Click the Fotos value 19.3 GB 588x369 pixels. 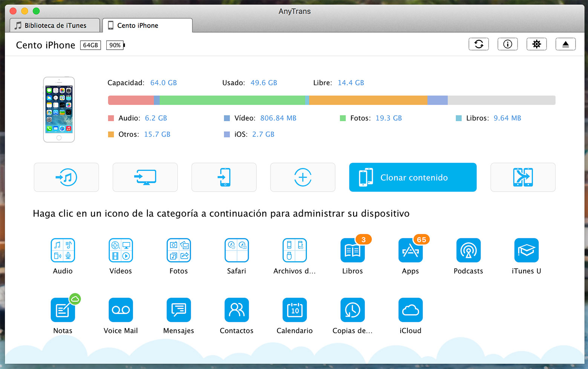389,118
